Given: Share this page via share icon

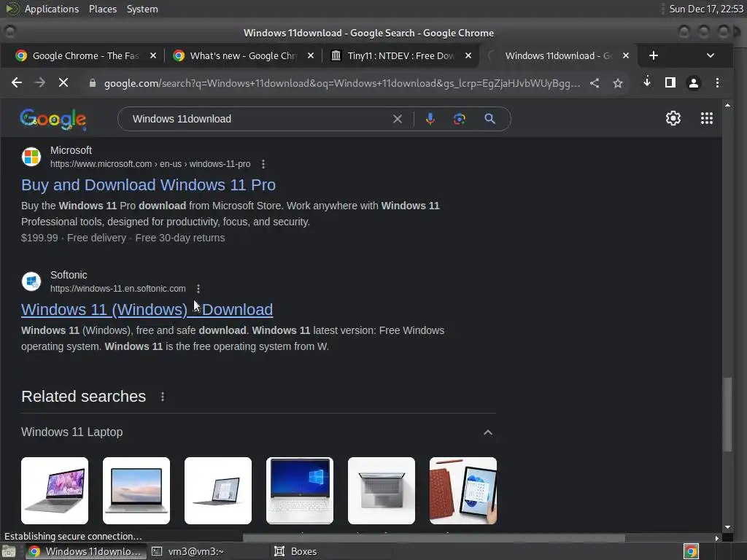Looking at the screenshot, I should point(595,83).
